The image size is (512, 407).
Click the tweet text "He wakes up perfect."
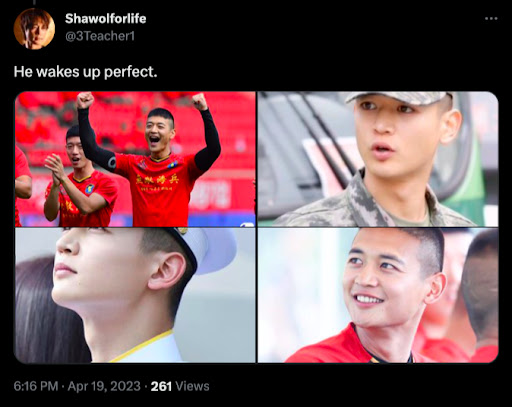click(x=85, y=72)
